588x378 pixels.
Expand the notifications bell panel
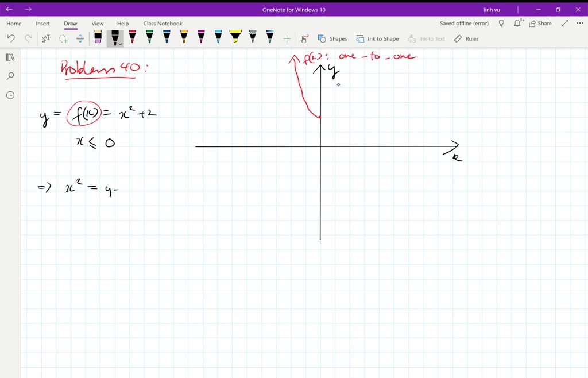(518, 23)
